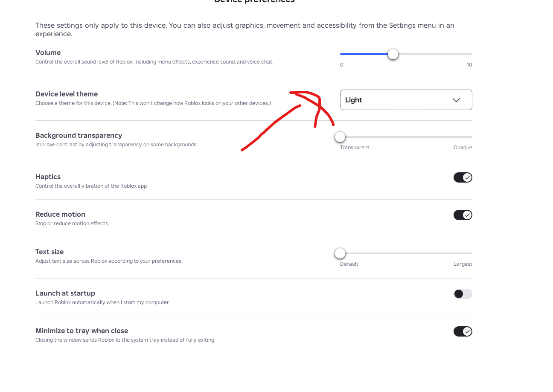Disable the Reduce motion switch
This screenshot has width=553, height=392.
tap(463, 215)
